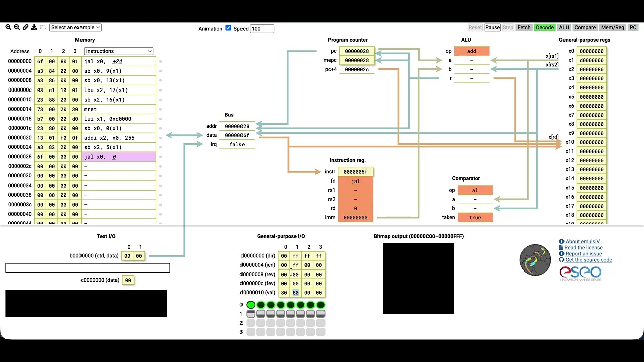This screenshot has width=644, height=362.
Task: Toggle breakpoint dot for address 00000028
Action: 160,157
